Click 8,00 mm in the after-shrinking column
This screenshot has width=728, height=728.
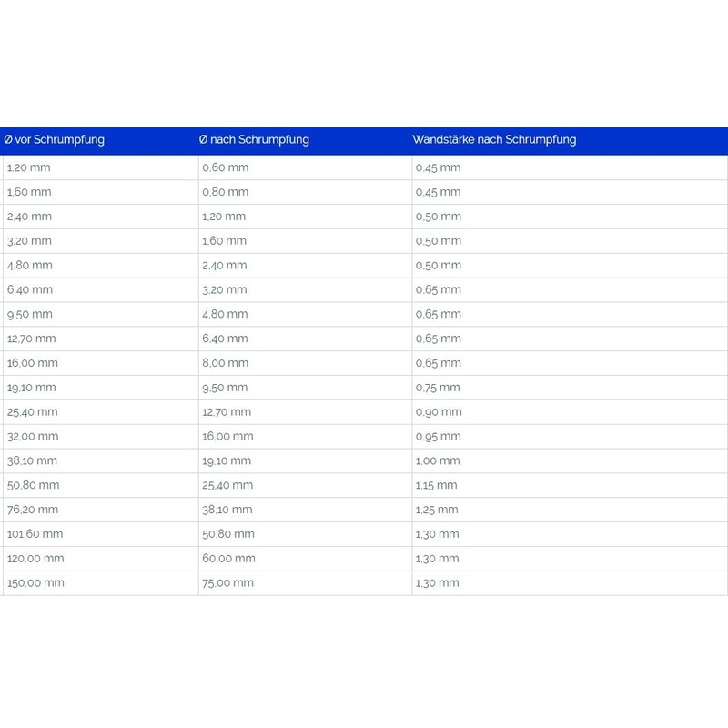tap(225, 363)
